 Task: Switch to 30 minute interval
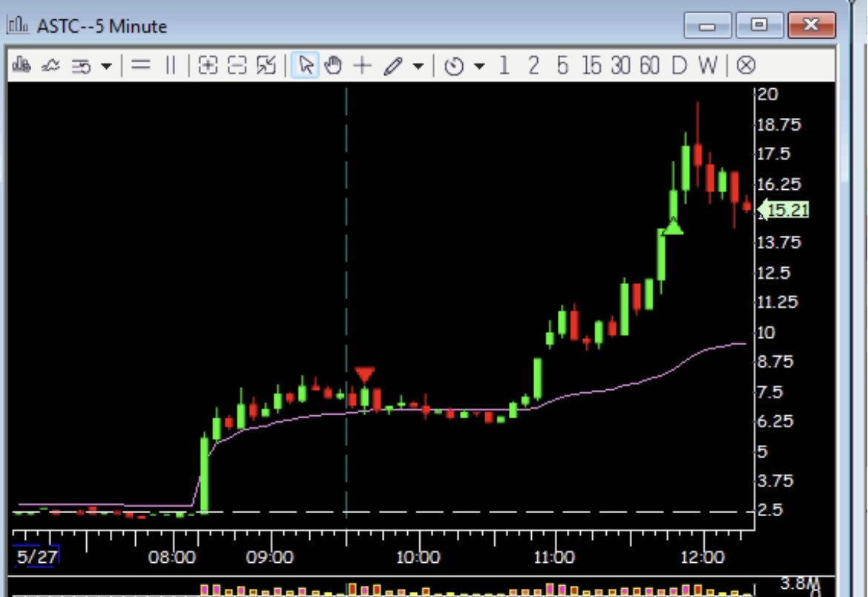point(620,65)
